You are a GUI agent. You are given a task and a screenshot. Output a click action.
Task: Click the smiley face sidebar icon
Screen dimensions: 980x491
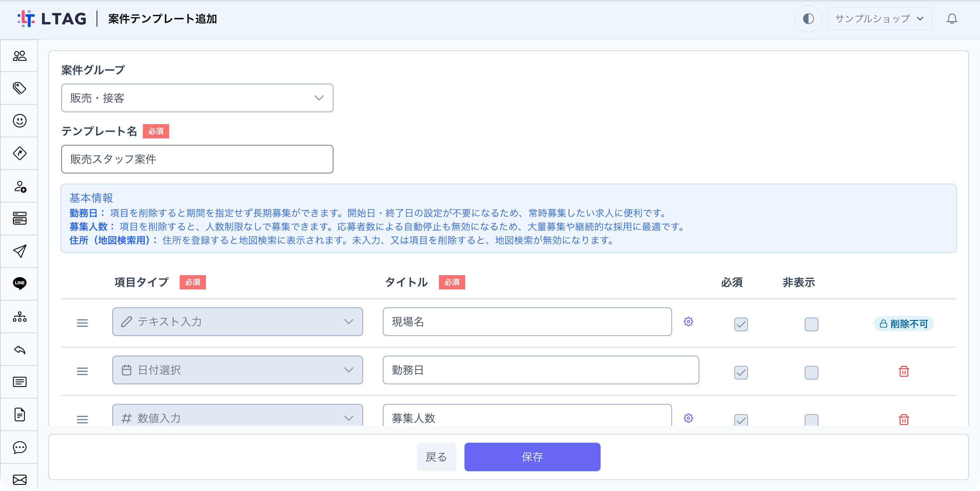(19, 121)
